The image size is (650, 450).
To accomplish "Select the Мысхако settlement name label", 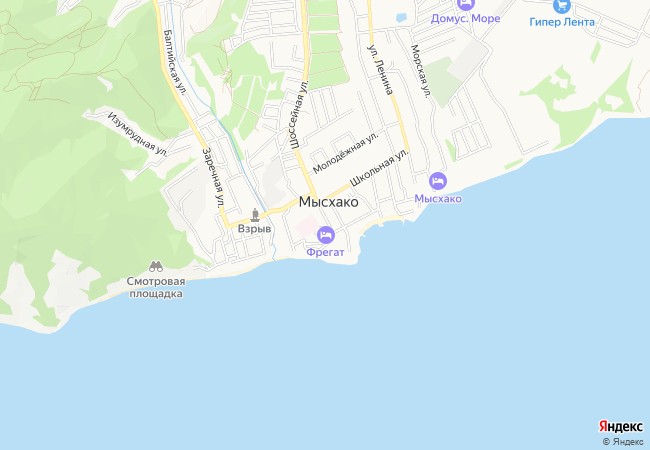I will point(329,202).
